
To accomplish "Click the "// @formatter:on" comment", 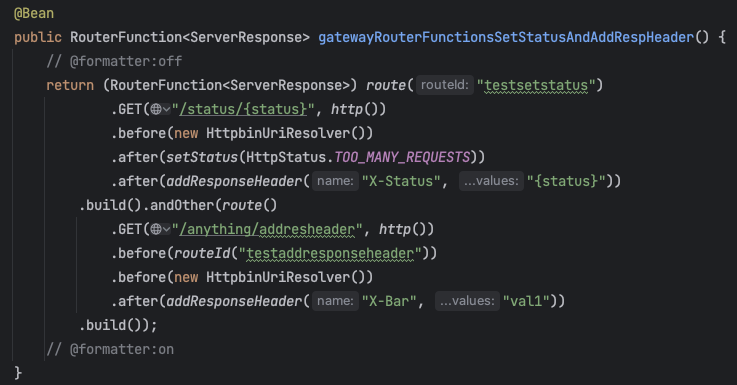I will pyautogui.click(x=110, y=349).
